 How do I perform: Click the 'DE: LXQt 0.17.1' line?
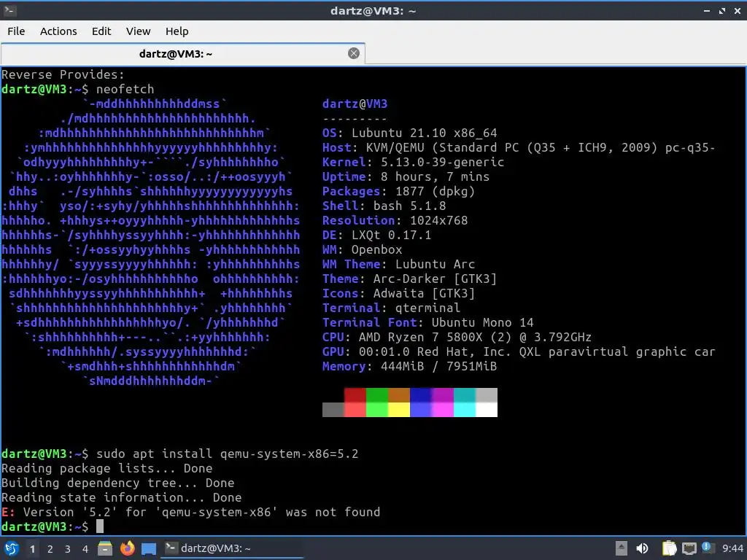click(376, 235)
